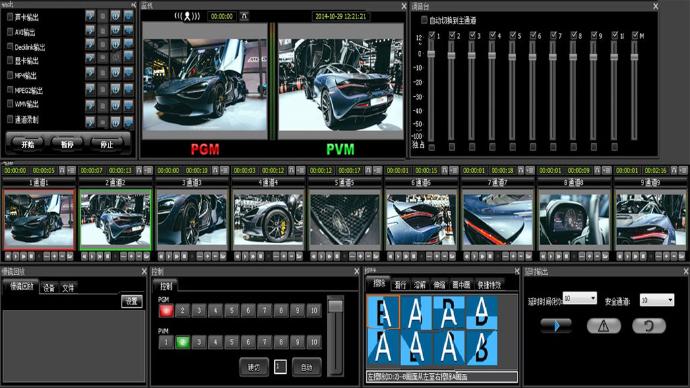Select channel 5 grille video thumbnail
The width and height of the screenshot is (690, 388).
point(345,219)
